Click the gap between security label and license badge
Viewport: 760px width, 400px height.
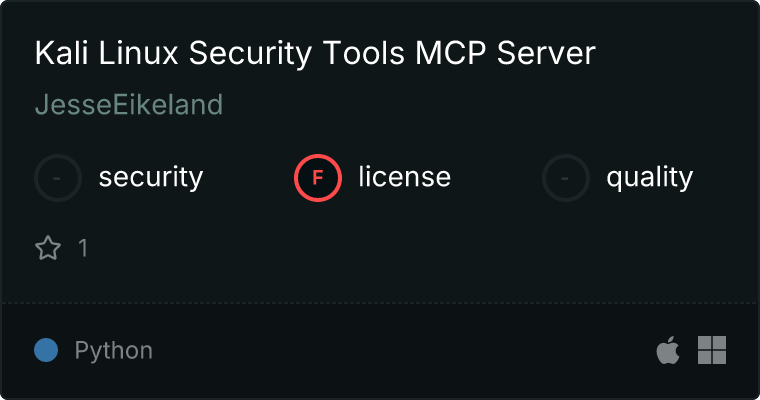click(248, 178)
